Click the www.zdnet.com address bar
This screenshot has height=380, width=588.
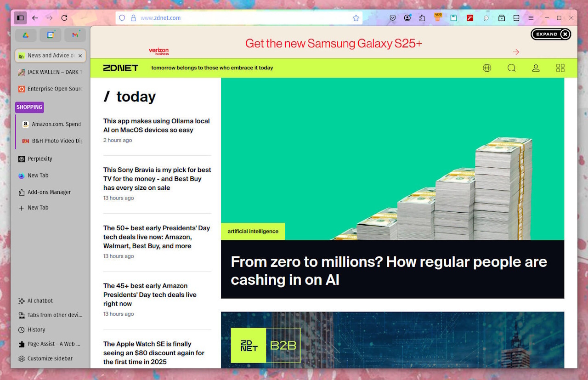coord(239,18)
